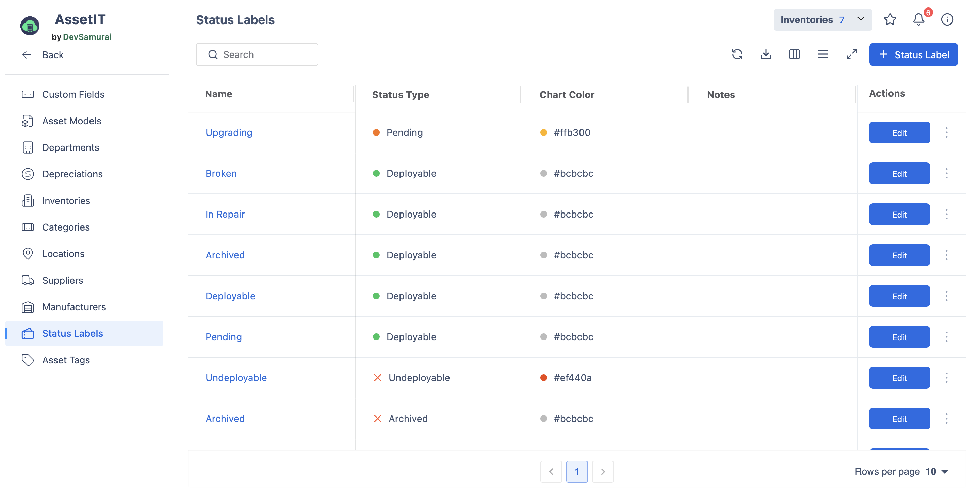Open more options for Pending row

(x=947, y=337)
